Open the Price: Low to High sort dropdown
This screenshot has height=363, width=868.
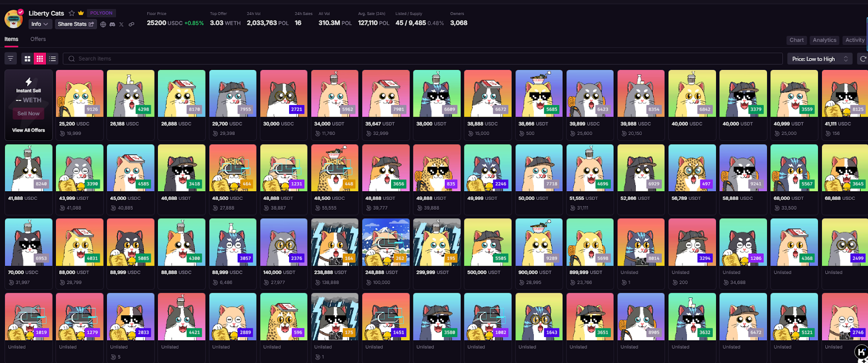pyautogui.click(x=819, y=59)
